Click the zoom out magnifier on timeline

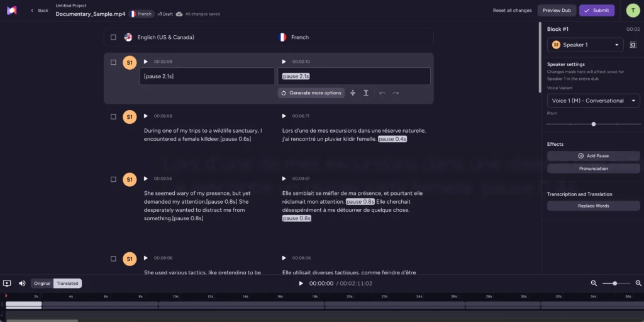click(x=594, y=284)
